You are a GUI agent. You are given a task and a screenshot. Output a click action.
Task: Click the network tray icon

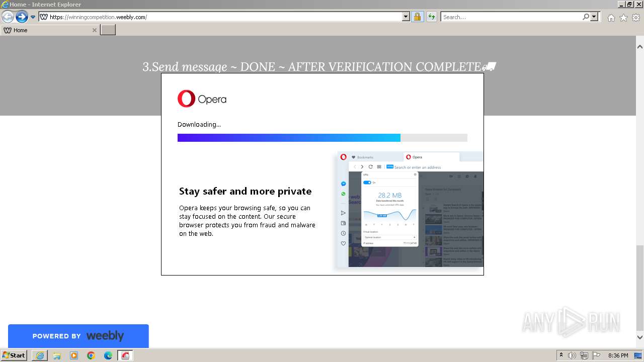point(584,355)
